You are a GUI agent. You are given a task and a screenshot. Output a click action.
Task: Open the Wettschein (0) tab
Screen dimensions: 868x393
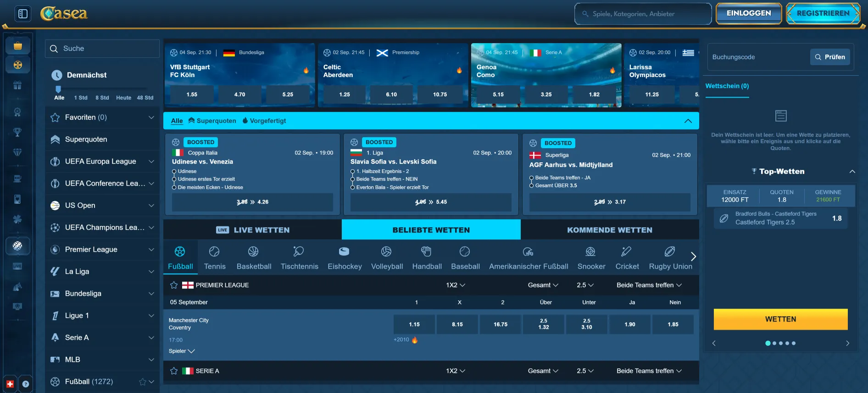[x=727, y=86]
